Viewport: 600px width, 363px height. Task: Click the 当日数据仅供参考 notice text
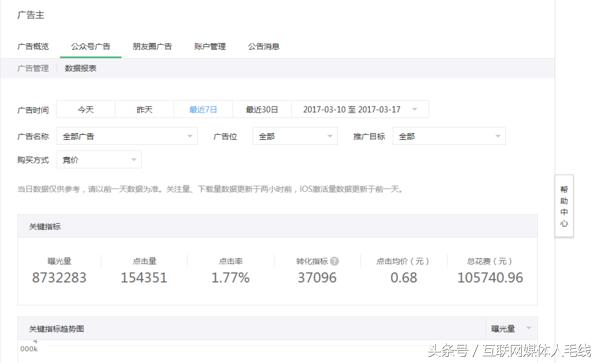210,189
